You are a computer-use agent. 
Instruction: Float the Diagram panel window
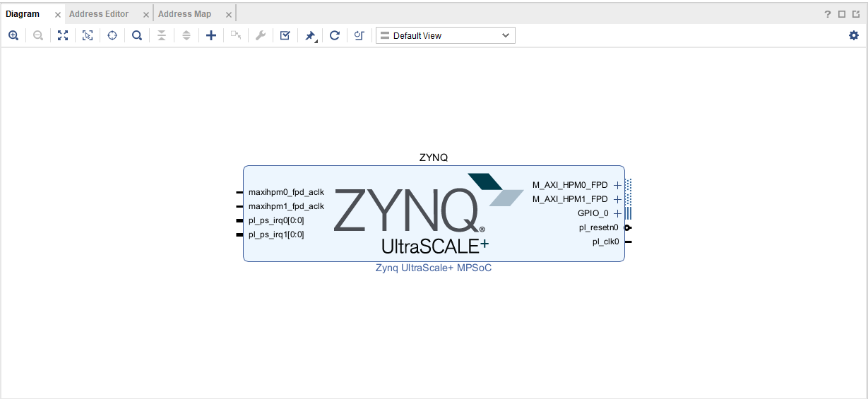coord(855,14)
